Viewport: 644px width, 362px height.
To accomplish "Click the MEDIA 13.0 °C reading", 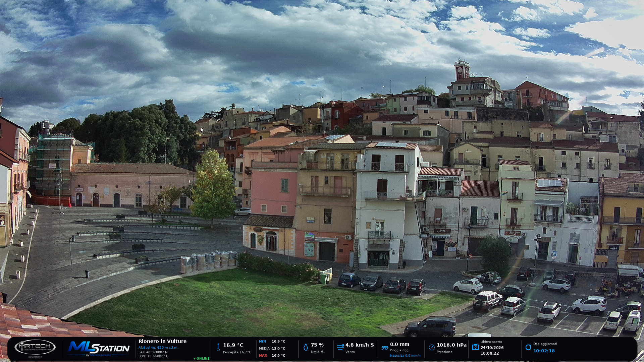I will coord(272,349).
